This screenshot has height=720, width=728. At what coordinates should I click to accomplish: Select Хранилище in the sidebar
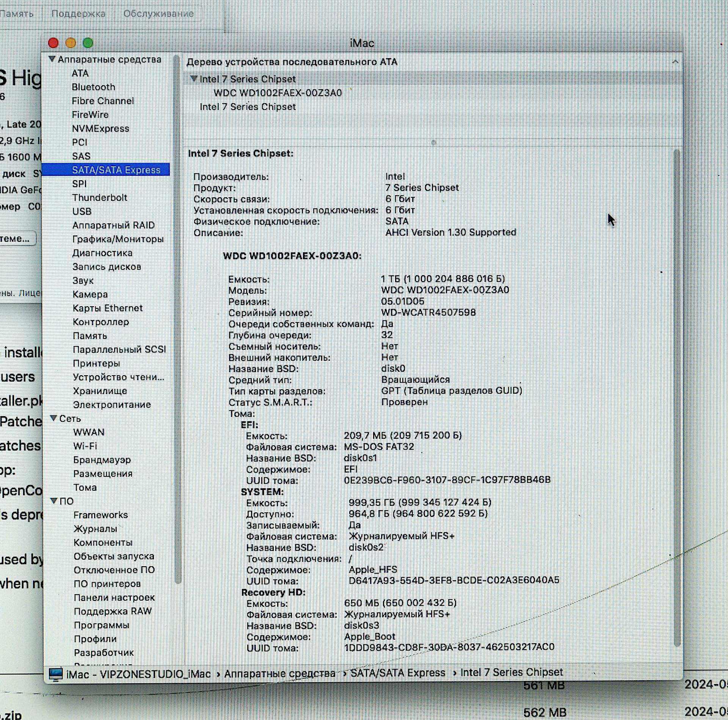click(x=100, y=391)
